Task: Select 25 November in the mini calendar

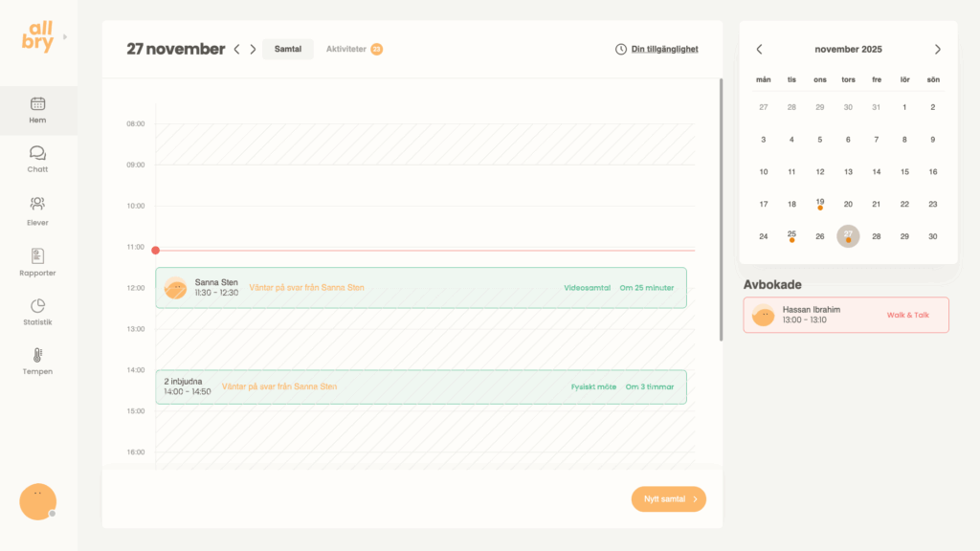Action: 791,235
